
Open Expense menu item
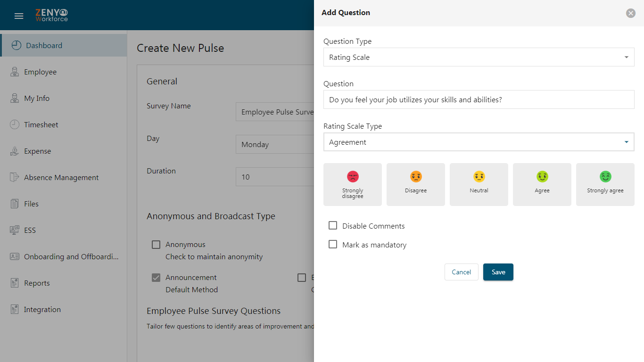pyautogui.click(x=64, y=151)
